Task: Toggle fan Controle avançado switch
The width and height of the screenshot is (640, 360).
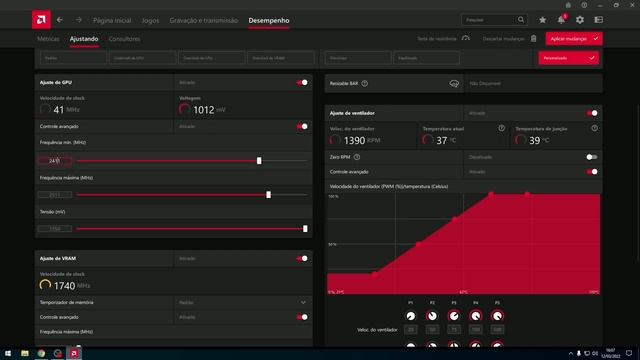Action: tap(592, 172)
